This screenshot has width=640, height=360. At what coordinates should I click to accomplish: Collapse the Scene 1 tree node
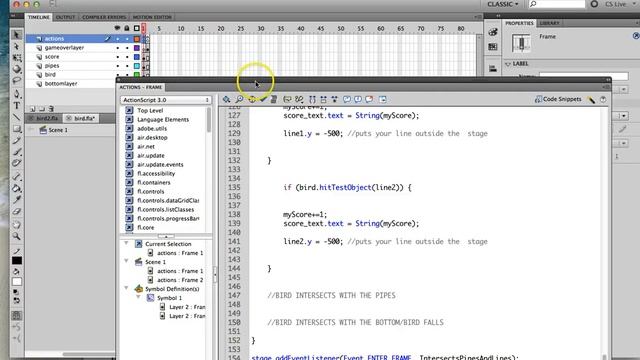coord(126,262)
